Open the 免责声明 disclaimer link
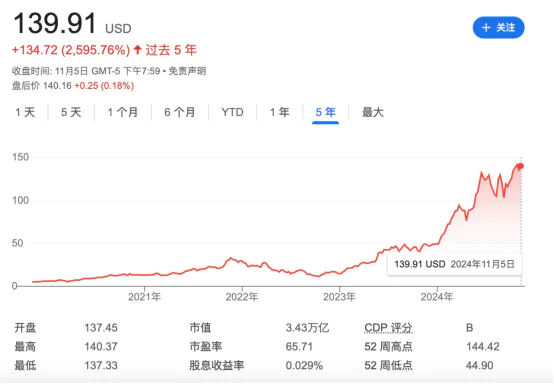Image resolution: width=554 pixels, height=384 pixels. [x=187, y=71]
